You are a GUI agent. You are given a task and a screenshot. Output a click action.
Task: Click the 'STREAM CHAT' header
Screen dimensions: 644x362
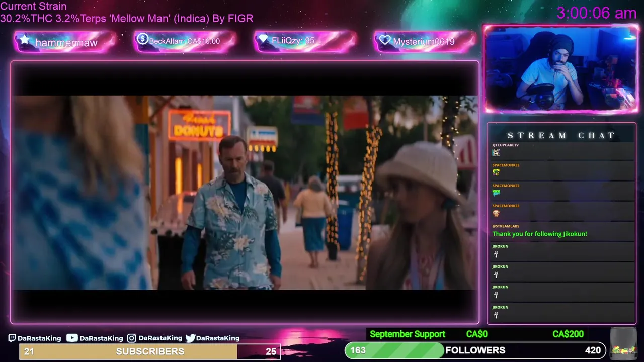pyautogui.click(x=561, y=135)
